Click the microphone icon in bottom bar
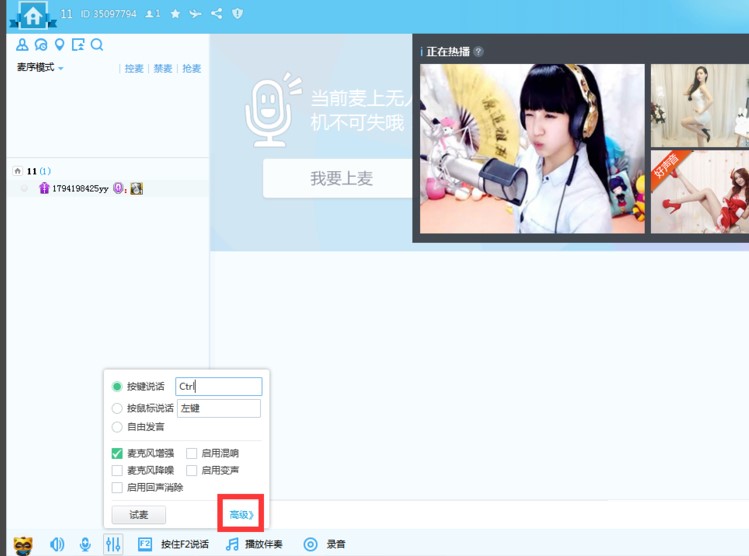Image resolution: width=749 pixels, height=556 pixels. tap(85, 544)
